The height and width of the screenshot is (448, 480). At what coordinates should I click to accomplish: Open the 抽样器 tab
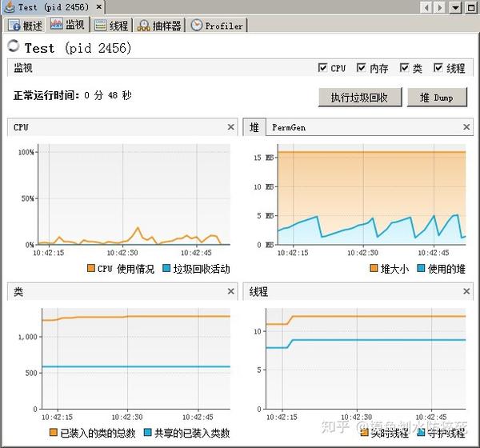(x=159, y=26)
